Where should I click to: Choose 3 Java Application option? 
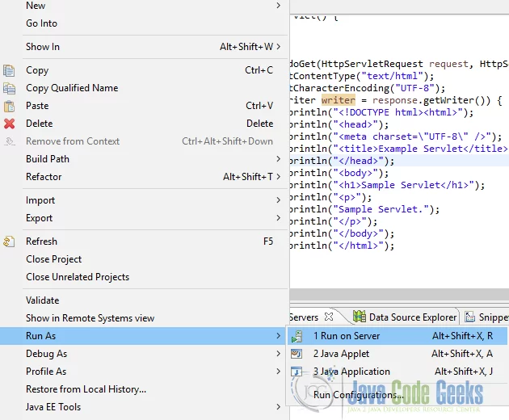(x=397, y=372)
